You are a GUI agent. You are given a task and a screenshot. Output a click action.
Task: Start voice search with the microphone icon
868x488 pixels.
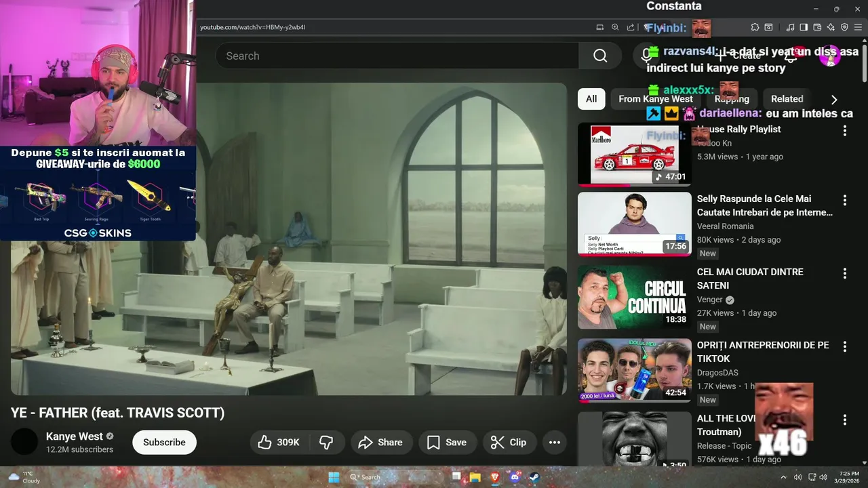tap(646, 56)
